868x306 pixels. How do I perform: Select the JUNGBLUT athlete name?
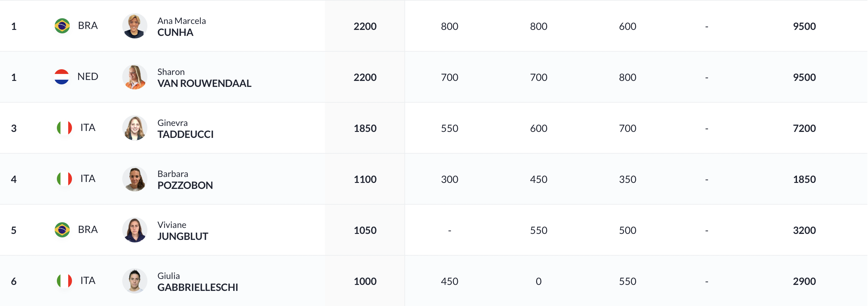(x=183, y=236)
